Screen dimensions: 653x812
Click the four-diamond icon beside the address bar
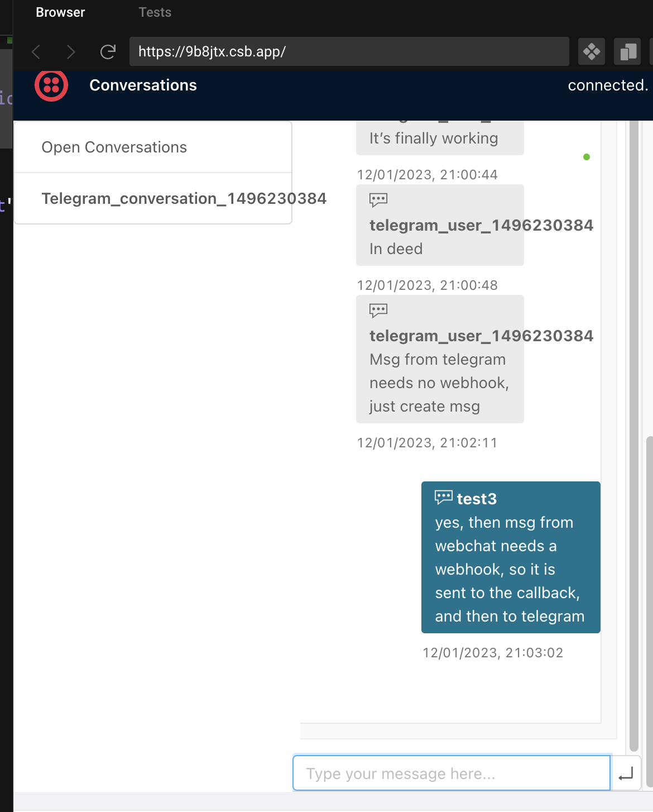[592, 52]
